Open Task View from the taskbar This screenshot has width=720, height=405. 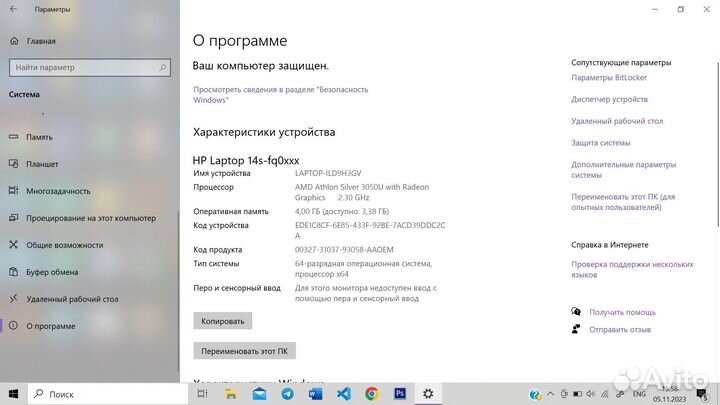pos(202,394)
